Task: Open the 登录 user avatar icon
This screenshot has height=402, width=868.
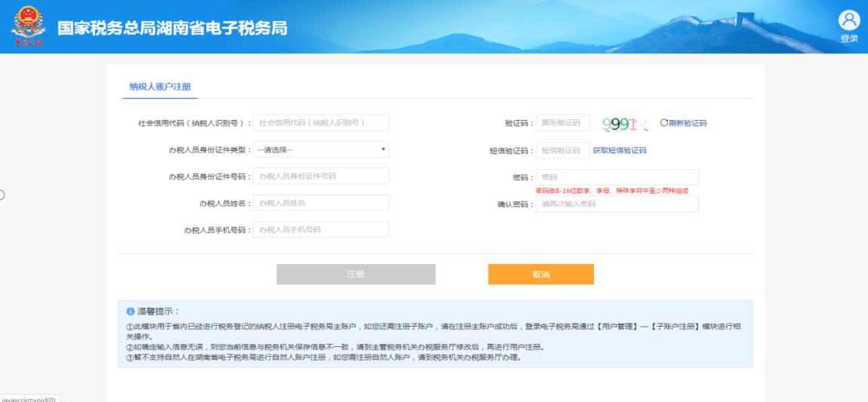Action: (848, 20)
